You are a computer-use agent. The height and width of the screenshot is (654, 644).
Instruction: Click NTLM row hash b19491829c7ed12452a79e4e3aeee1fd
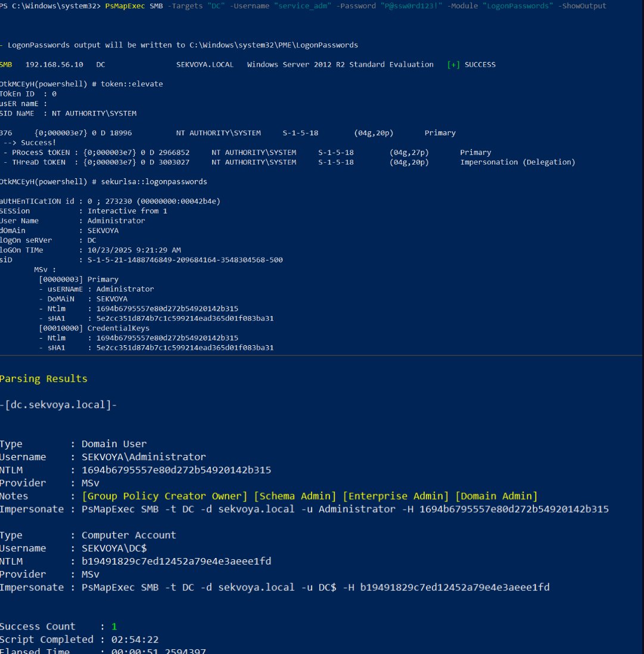tap(176, 562)
